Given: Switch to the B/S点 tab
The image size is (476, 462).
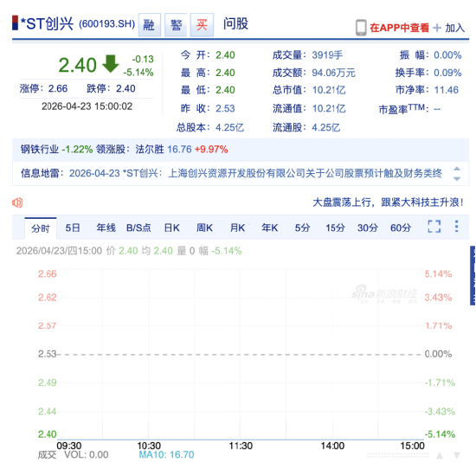Looking at the screenshot, I should (x=138, y=228).
